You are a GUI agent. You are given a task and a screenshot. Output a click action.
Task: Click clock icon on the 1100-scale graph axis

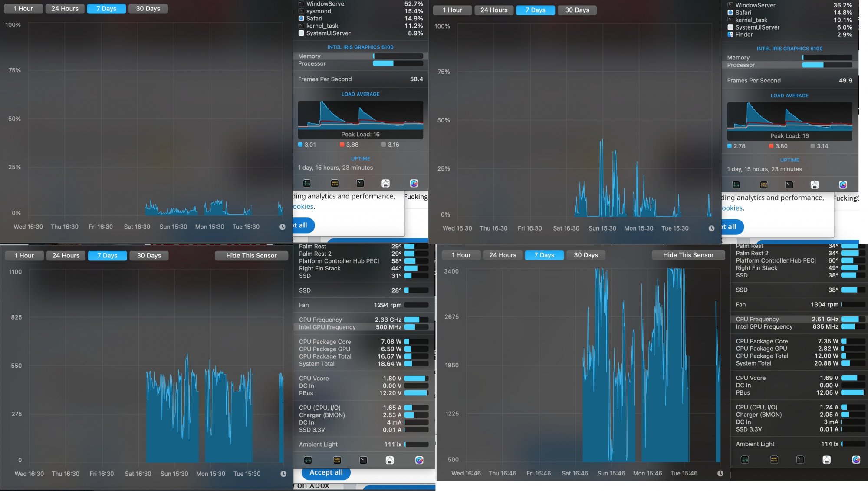283,474
